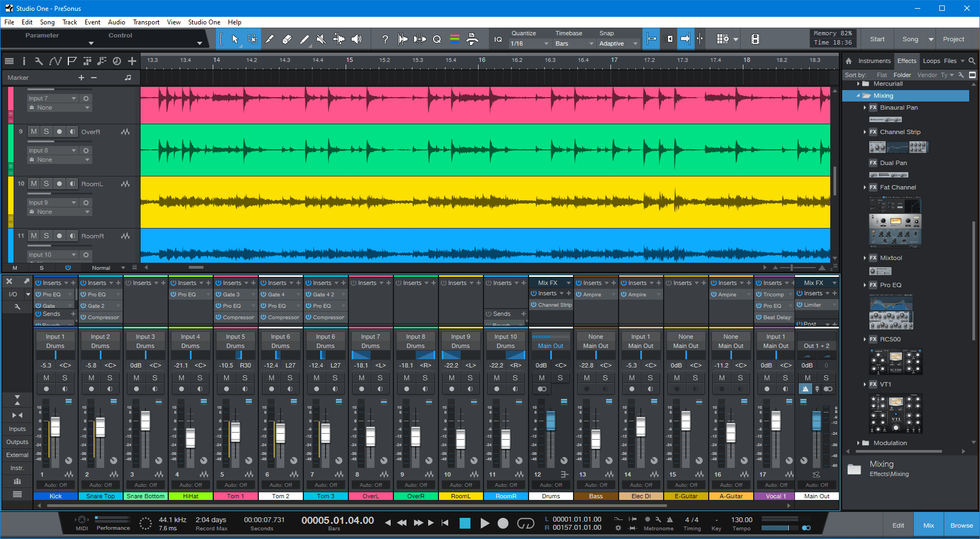Click bar 16 on timeline ruler
The height and width of the screenshot is (539, 980).
tap(482, 60)
